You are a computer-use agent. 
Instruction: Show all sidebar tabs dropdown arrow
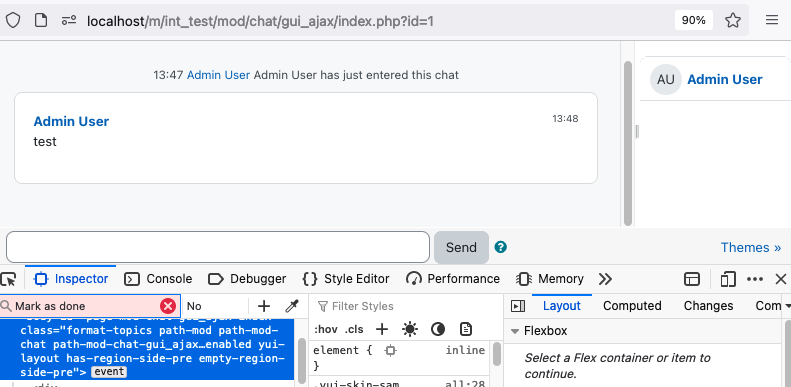pyautogui.click(x=787, y=306)
